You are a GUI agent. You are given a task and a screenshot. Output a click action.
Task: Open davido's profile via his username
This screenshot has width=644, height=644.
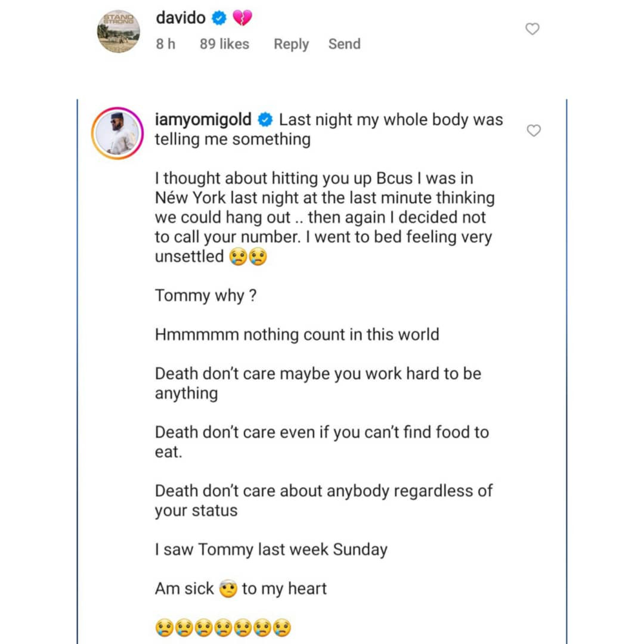180,18
